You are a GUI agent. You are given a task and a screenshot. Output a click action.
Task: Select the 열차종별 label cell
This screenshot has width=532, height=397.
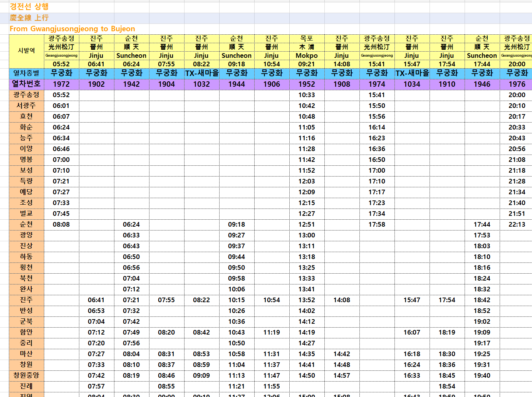coord(27,73)
